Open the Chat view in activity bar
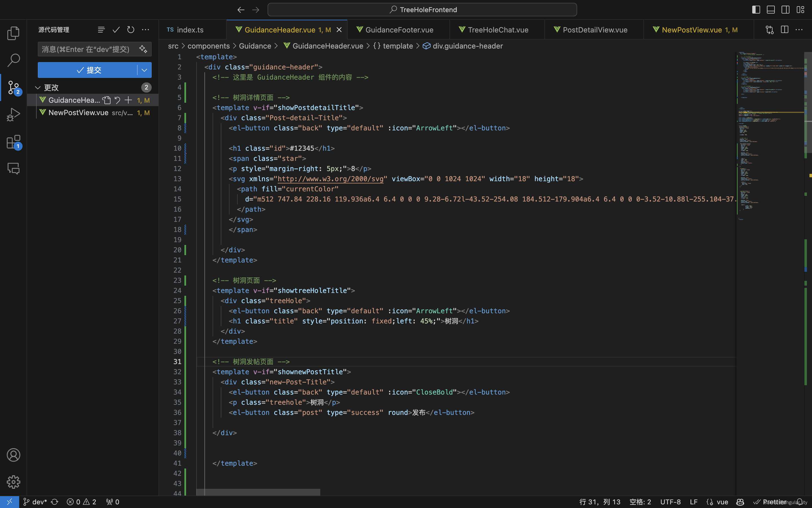The image size is (812, 508). tap(14, 168)
